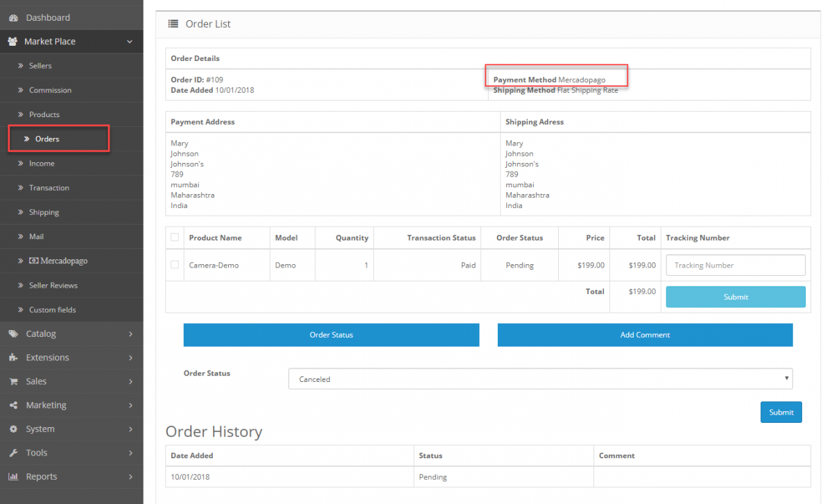This screenshot has width=832, height=504.
Task: Focus the Tracking Number input field
Action: point(736,265)
